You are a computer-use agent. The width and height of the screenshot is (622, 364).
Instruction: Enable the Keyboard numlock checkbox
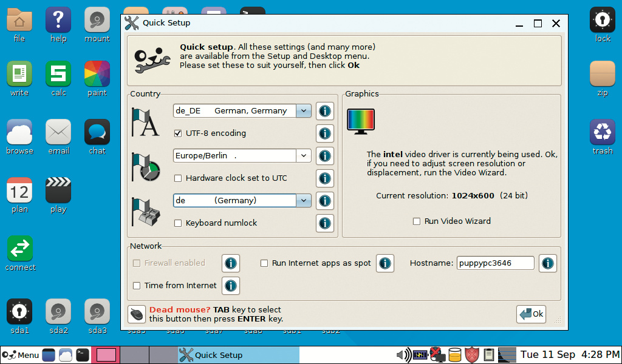pyautogui.click(x=178, y=223)
